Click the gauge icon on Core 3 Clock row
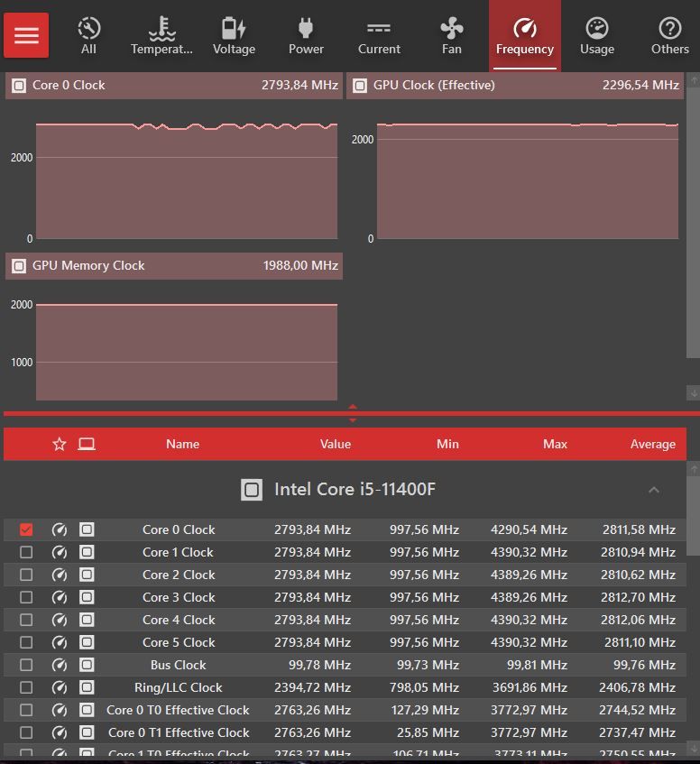Screen dimensions: 700x764 (60, 597)
